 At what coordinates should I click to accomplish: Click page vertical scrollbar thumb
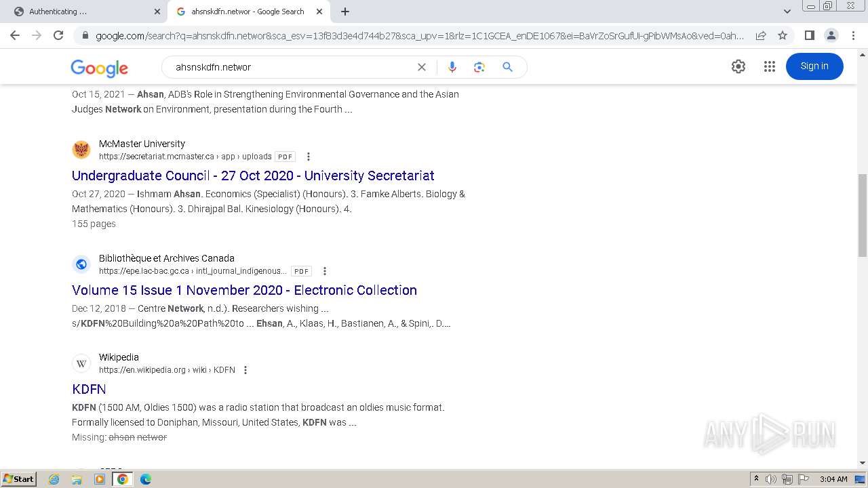click(862, 216)
